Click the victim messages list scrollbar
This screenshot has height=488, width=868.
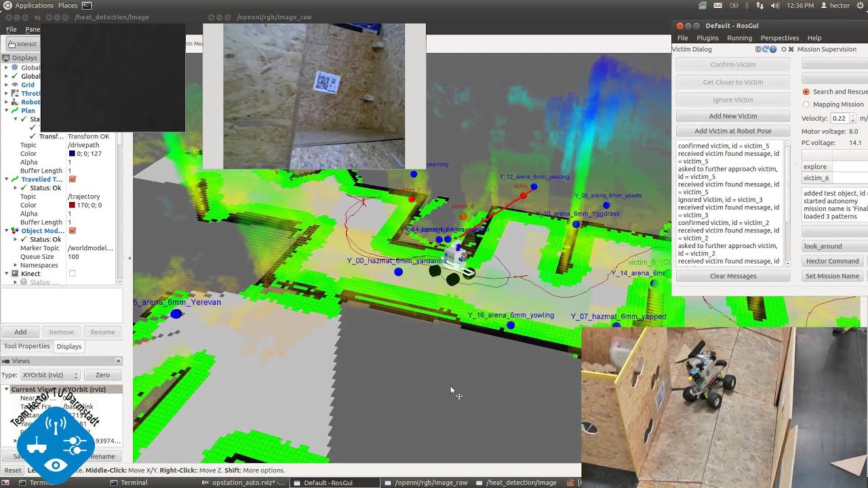pyautogui.click(x=787, y=203)
